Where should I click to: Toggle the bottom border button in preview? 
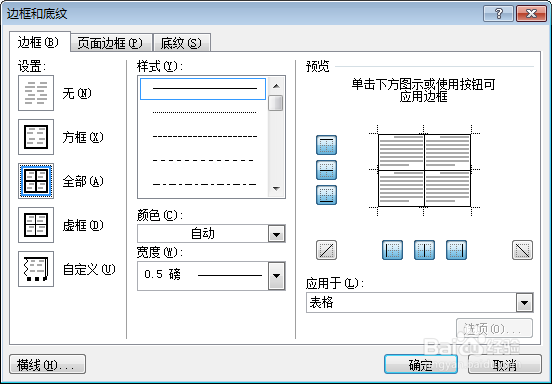click(326, 195)
